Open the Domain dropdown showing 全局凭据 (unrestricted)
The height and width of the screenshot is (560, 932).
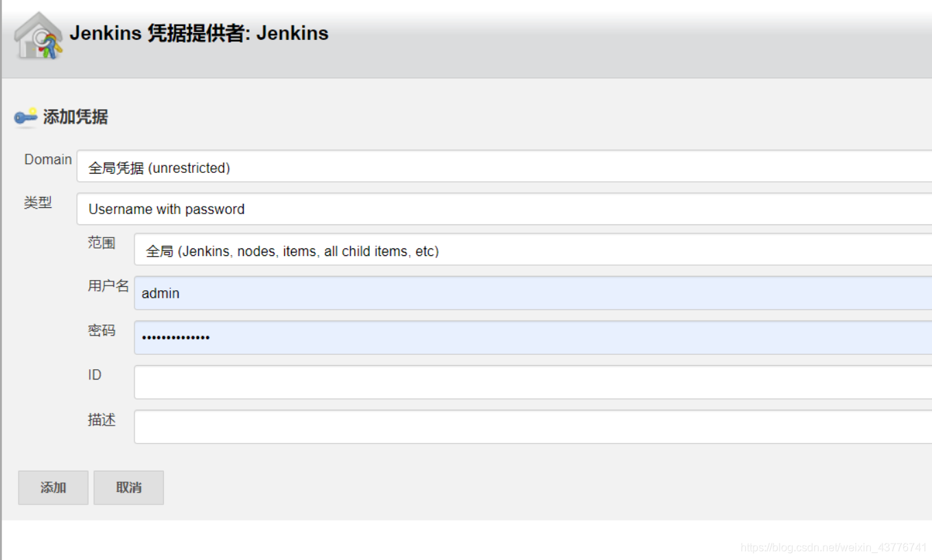point(504,167)
